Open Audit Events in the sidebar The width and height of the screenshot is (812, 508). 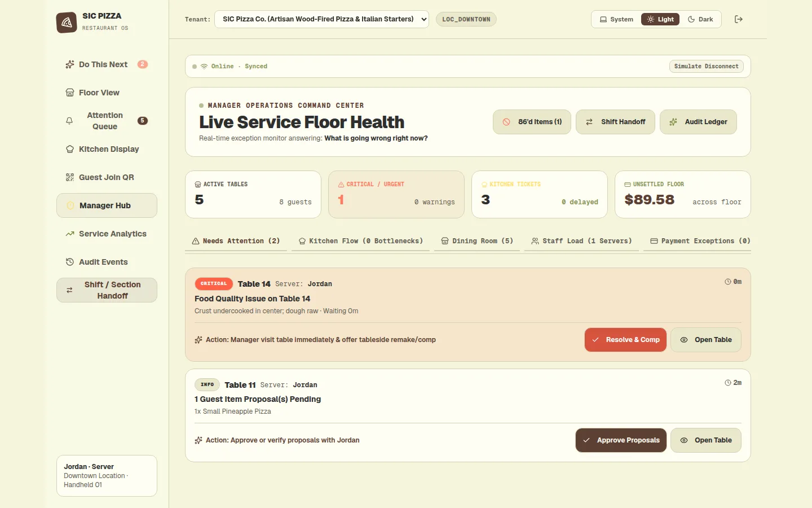click(x=107, y=262)
